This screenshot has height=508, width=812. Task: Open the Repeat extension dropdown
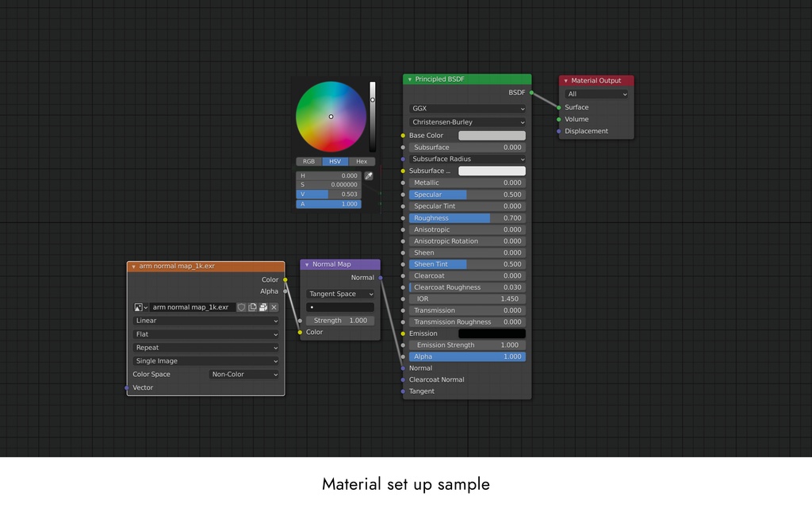click(205, 348)
